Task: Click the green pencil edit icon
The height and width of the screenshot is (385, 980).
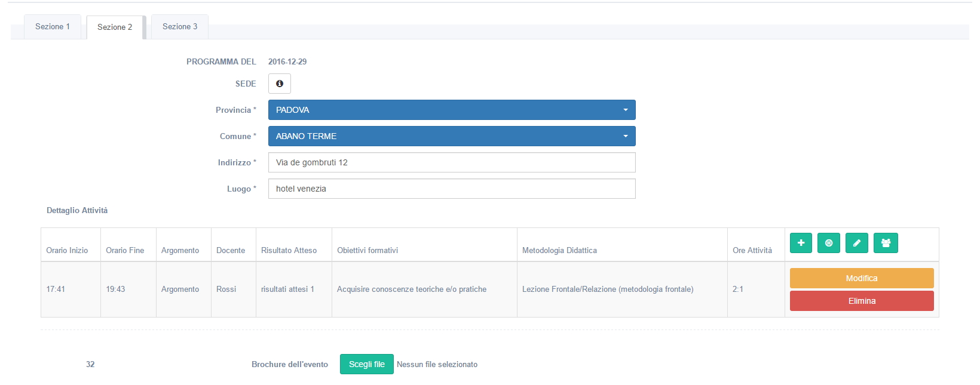Action: point(856,243)
